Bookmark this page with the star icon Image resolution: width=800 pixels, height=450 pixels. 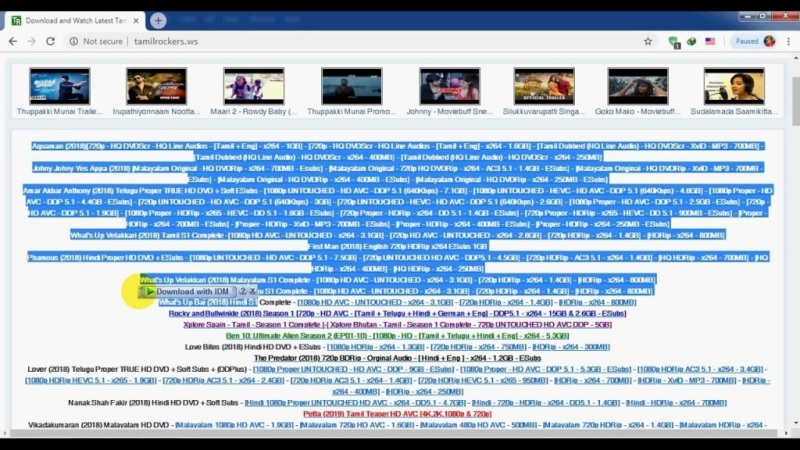[648, 41]
